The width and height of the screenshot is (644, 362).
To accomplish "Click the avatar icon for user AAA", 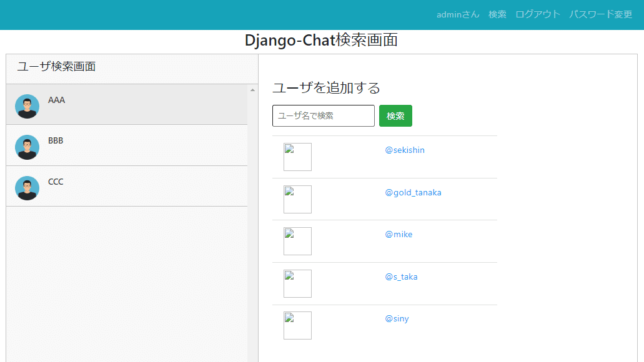I will (x=27, y=106).
